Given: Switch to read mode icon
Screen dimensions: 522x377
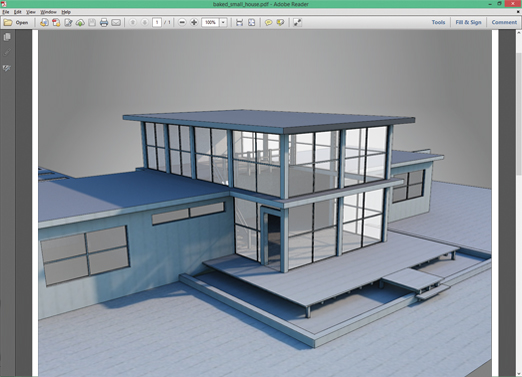Looking at the screenshot, I should tap(297, 23).
